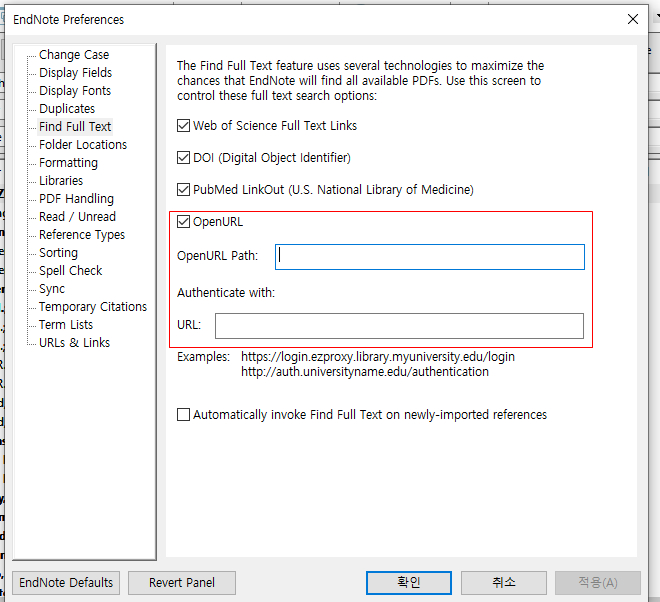
Task: Go to Sync settings
Action: 52,289
